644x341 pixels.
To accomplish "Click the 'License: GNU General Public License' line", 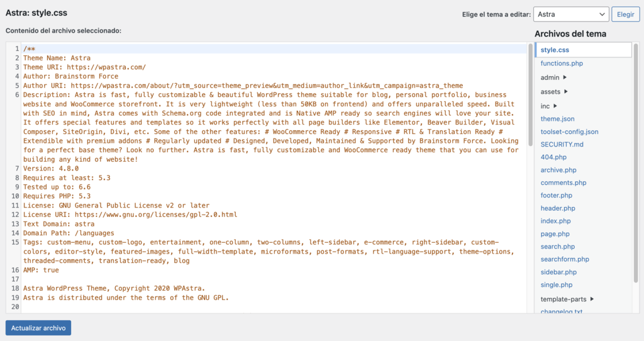I will point(116,206).
